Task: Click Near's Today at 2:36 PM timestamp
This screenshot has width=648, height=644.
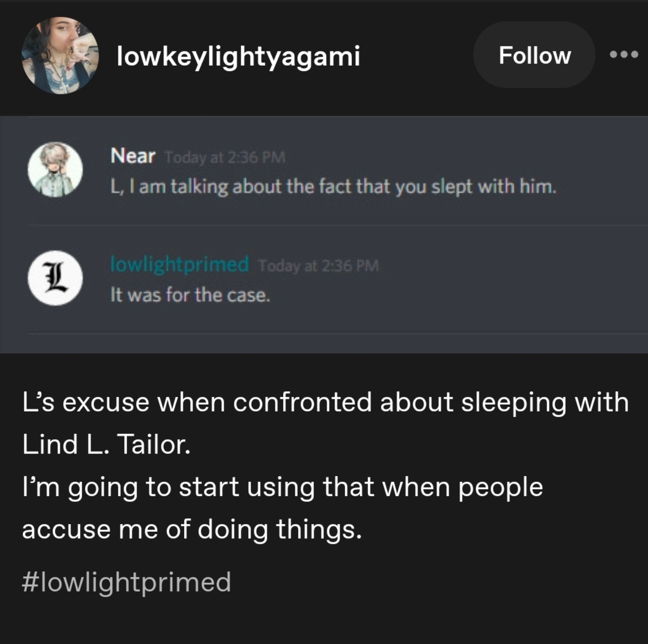Action: tap(225, 157)
